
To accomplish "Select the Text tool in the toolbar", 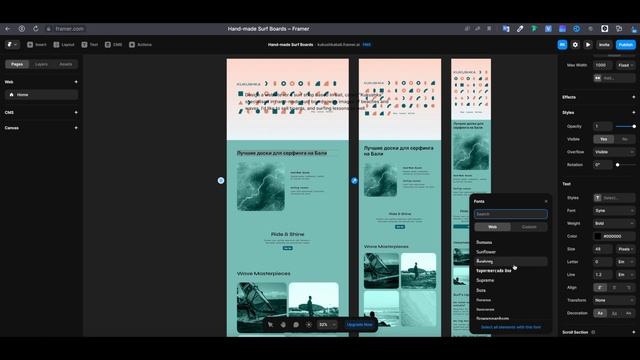I will [x=89, y=44].
